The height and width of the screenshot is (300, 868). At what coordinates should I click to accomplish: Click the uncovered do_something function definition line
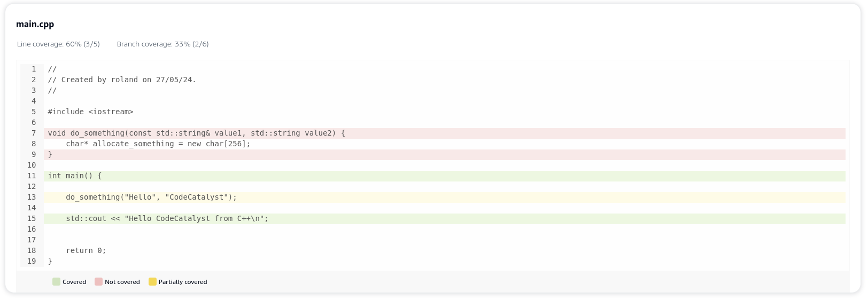[x=196, y=133]
